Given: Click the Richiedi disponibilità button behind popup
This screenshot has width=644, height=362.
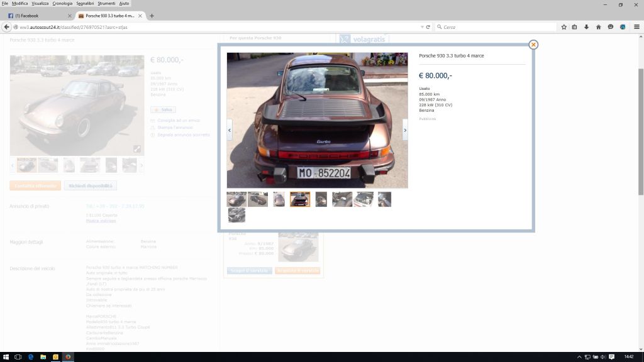Looking at the screenshot, I should [x=91, y=186].
